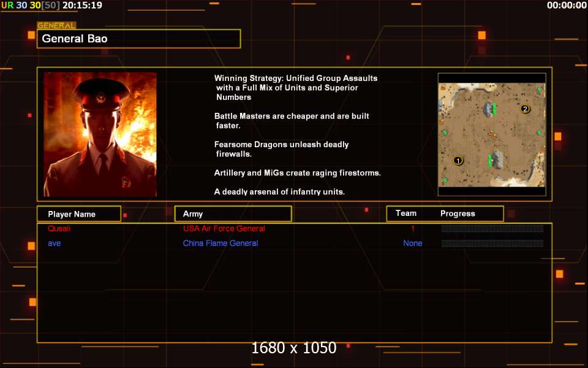This screenshot has width=588, height=368.
Task: Click the orange structure at minimap top-left corner
Action: coord(442,88)
